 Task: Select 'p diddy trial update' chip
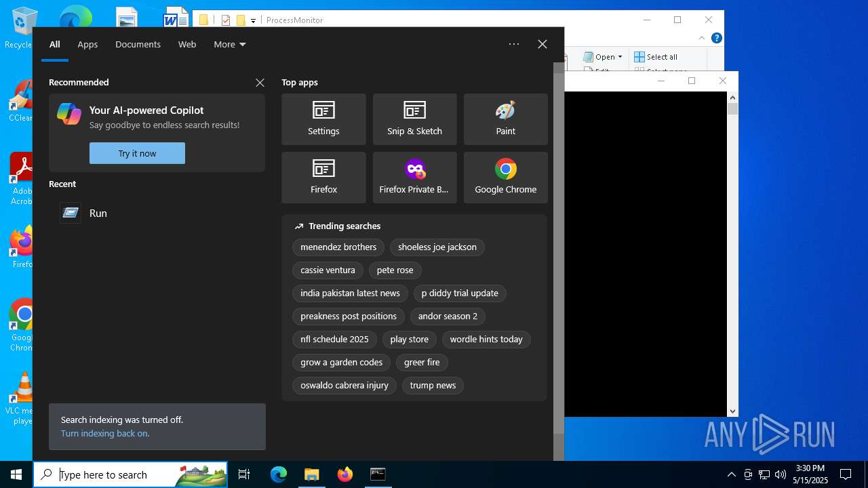(460, 293)
